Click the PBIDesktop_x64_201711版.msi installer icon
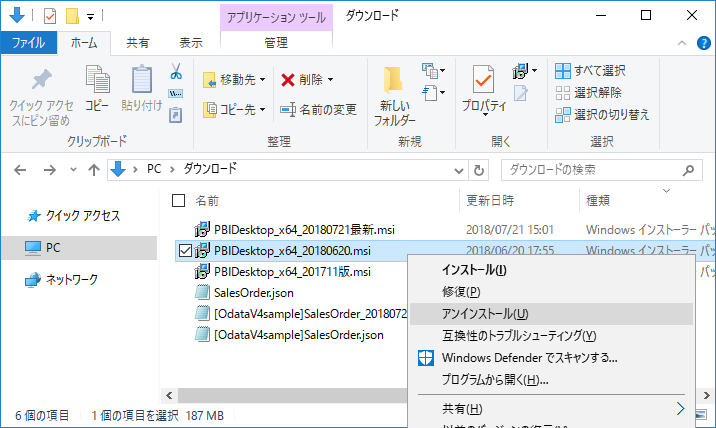Viewport: 716px width, 428px height. pyautogui.click(x=202, y=272)
